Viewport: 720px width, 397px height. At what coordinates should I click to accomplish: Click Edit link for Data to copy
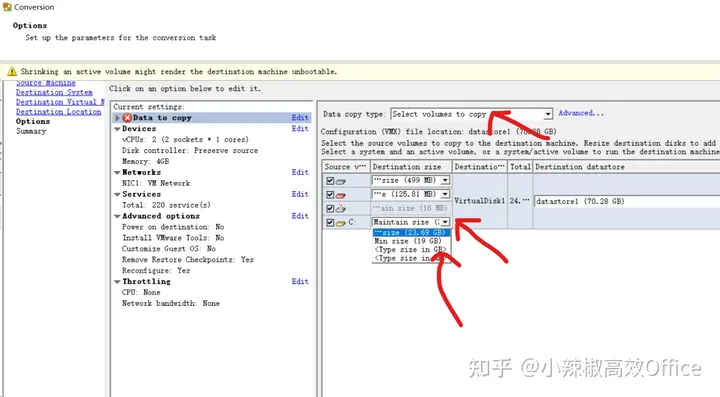300,117
